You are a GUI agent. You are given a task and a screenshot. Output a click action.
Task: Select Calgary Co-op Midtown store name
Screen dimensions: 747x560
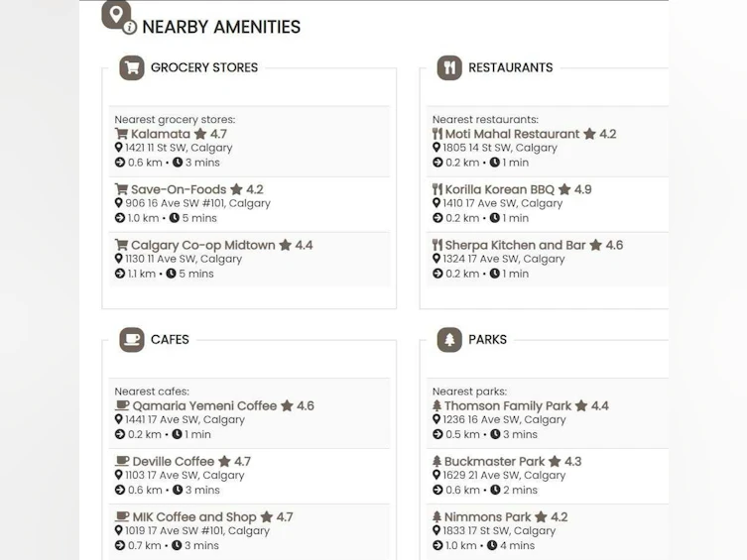click(x=203, y=245)
